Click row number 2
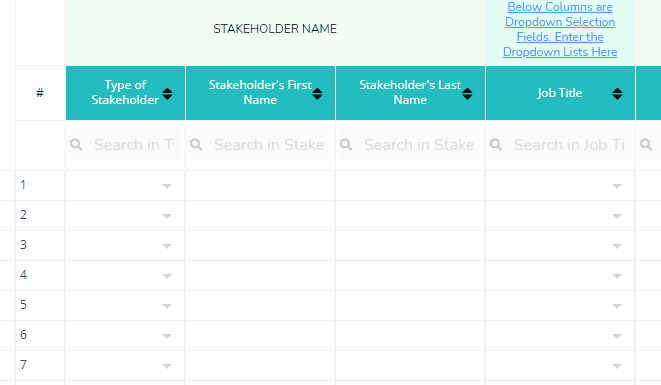This screenshot has width=661, height=385. coord(23,215)
